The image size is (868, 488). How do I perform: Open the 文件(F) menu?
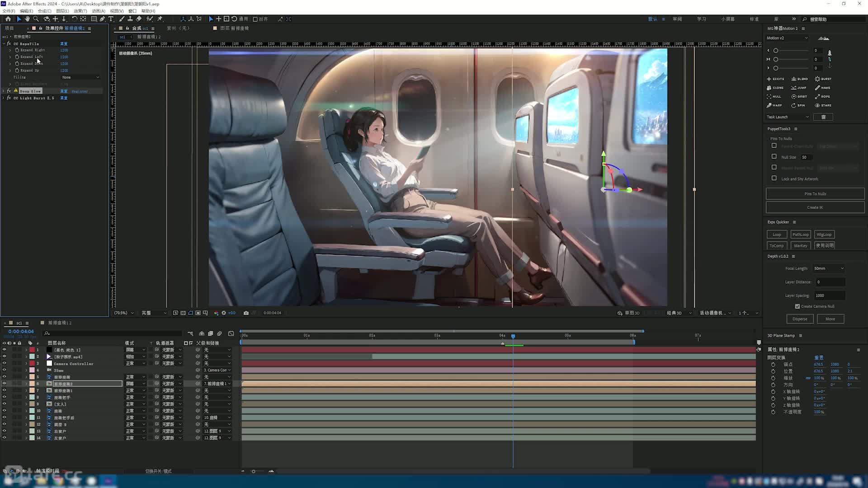[9, 11]
